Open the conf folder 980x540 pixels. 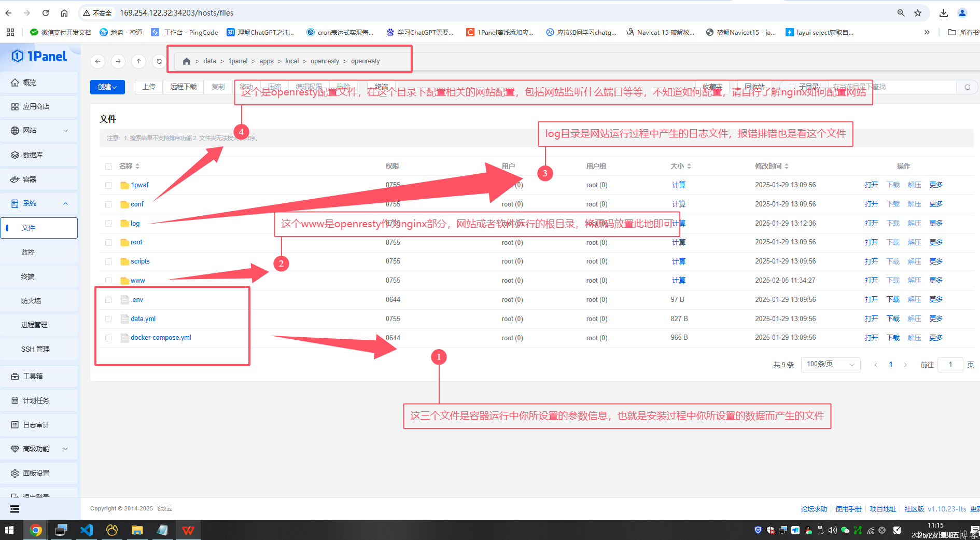click(137, 204)
